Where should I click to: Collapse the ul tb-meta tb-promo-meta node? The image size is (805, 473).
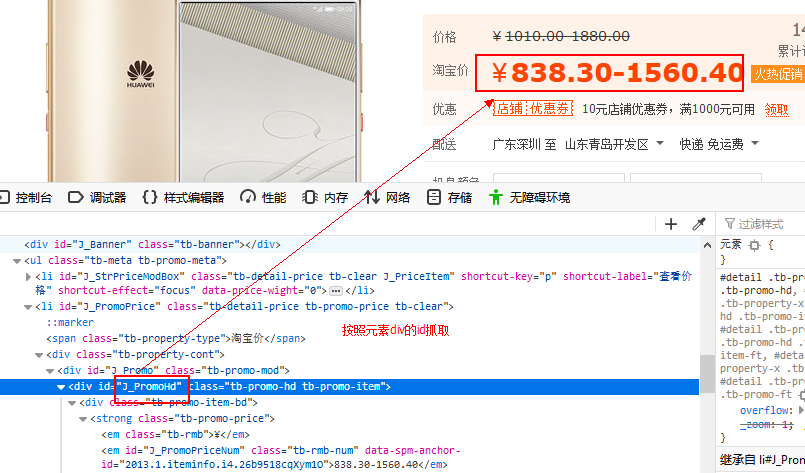click(17, 261)
